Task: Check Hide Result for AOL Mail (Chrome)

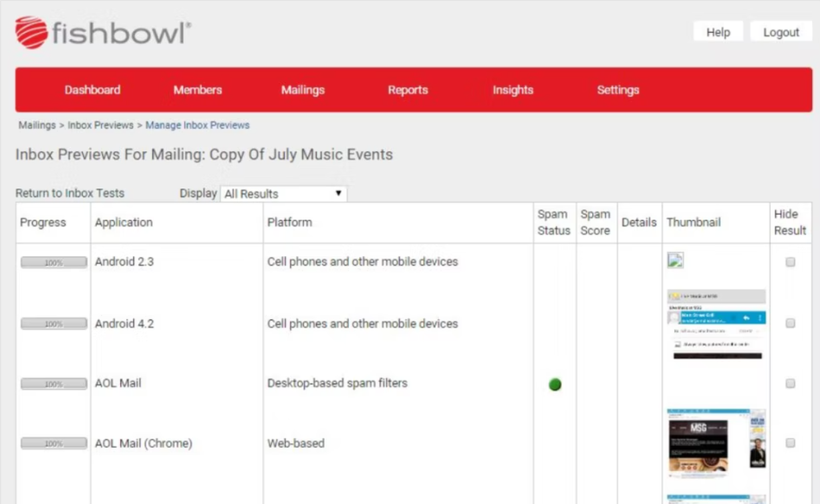Action: tap(790, 443)
